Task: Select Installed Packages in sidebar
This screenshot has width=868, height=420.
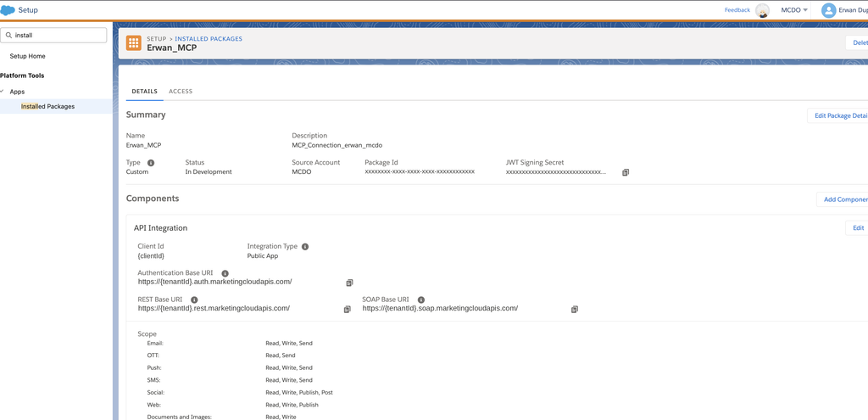Action: [57, 106]
